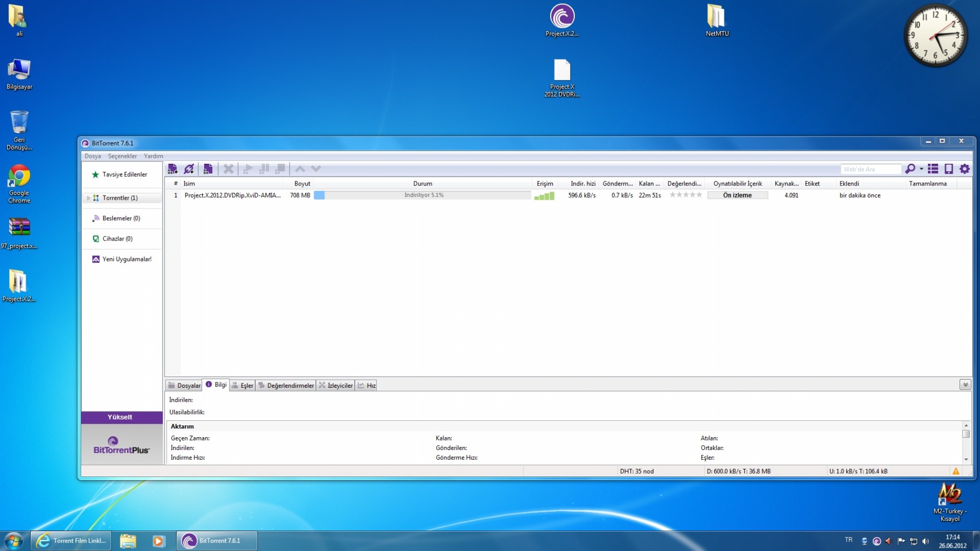Screen dimensions: 980x551
Task: Click the purple search magnifier icon
Action: pos(910,169)
